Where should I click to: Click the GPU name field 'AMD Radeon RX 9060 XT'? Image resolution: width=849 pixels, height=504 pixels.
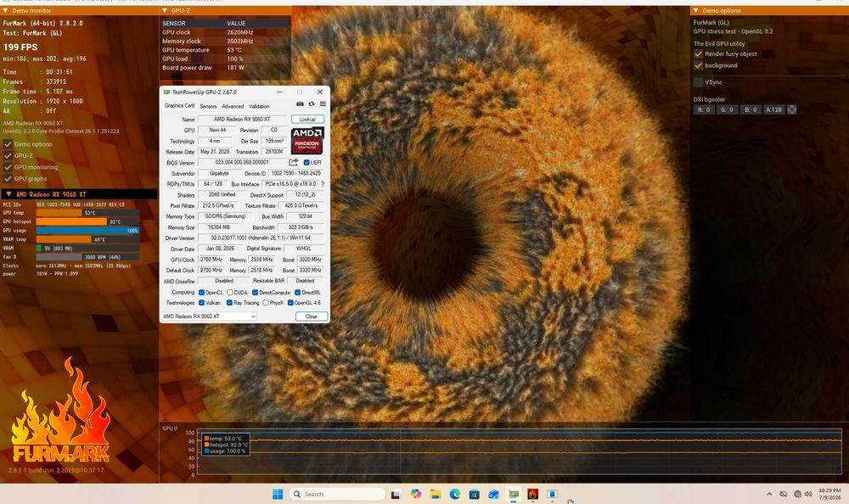coord(241,119)
